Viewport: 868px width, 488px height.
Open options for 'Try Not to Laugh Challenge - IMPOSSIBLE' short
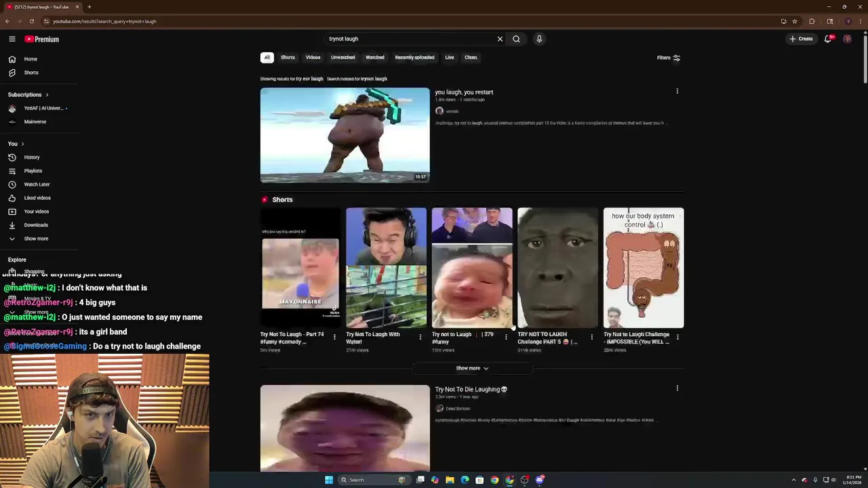677,337
